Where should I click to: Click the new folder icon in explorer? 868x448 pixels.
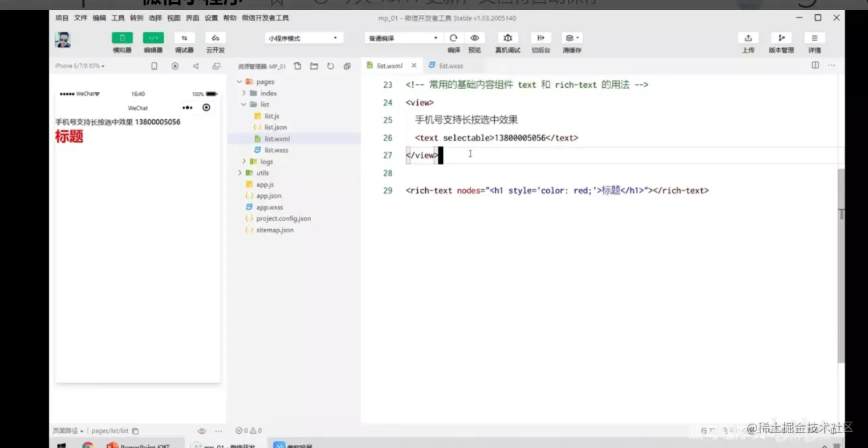point(314,66)
